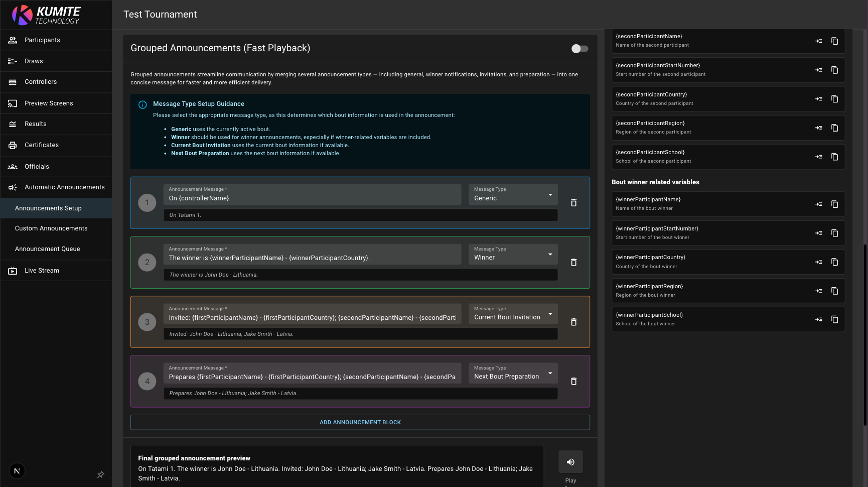Open Custom Announcements in the sidebar
The image size is (868, 487).
[51, 228]
